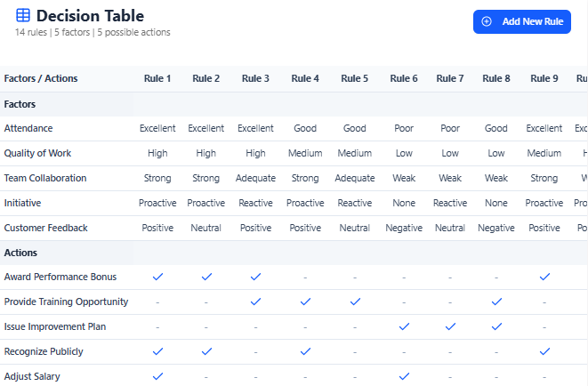Click the Attendance value Poor in Rule 6
The image size is (588, 386).
(x=404, y=128)
